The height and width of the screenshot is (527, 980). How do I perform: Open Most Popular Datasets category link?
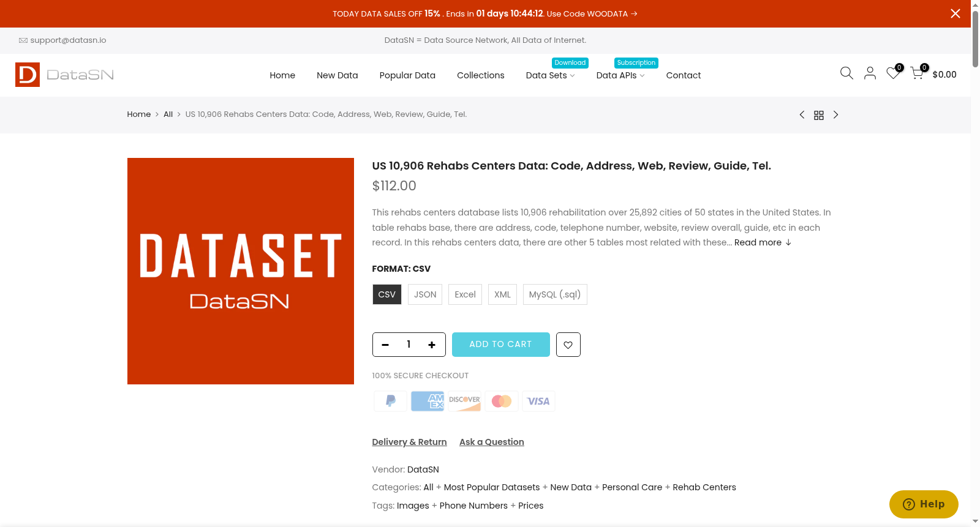coord(492,487)
